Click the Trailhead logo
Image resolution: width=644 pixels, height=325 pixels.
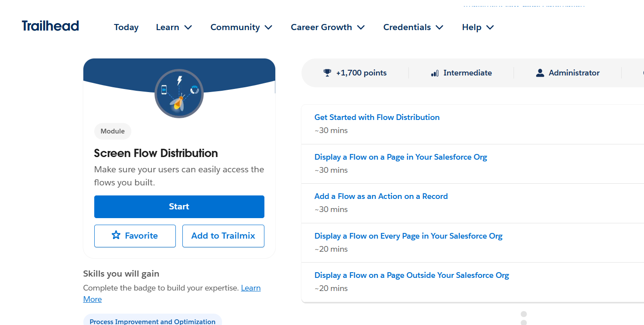point(51,26)
